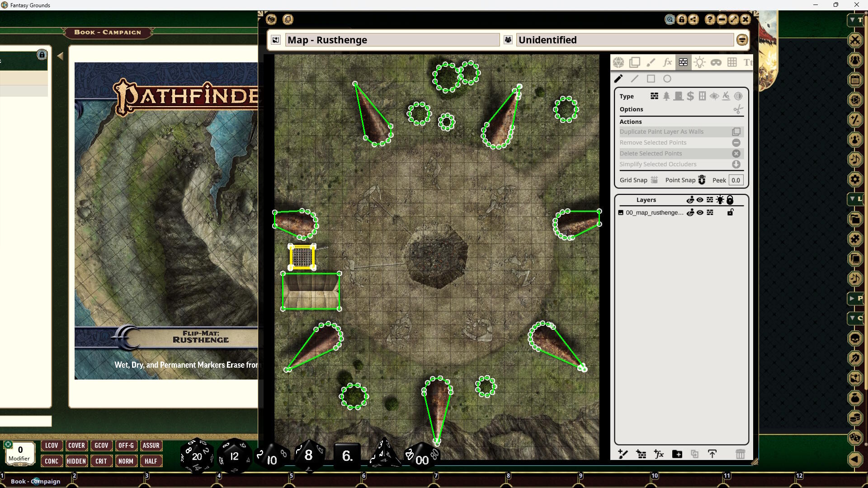Click the COVER modifier button
868x488 pixels.
click(x=76, y=446)
